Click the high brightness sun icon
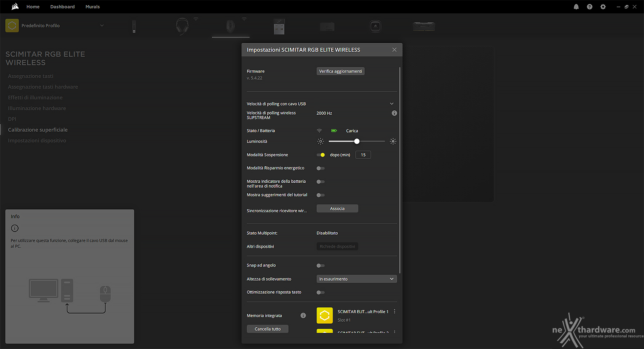 (393, 141)
